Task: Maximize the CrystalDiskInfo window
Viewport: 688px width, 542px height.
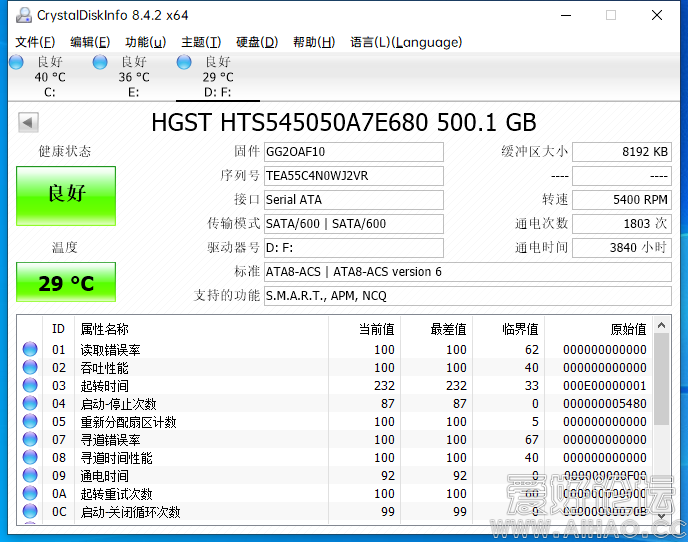Action: (611, 15)
